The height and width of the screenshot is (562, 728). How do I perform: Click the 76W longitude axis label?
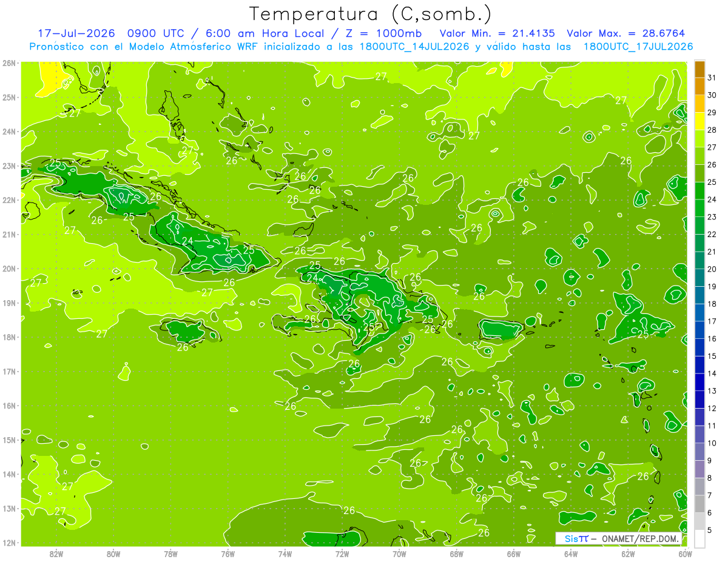pyautogui.click(x=227, y=554)
